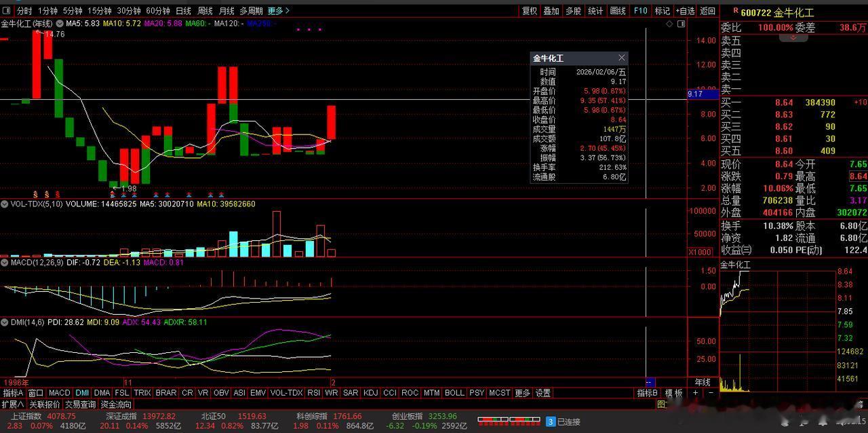Switch indicator to MCST
Image resolution: width=868 pixels, height=433 pixels.
499,393
